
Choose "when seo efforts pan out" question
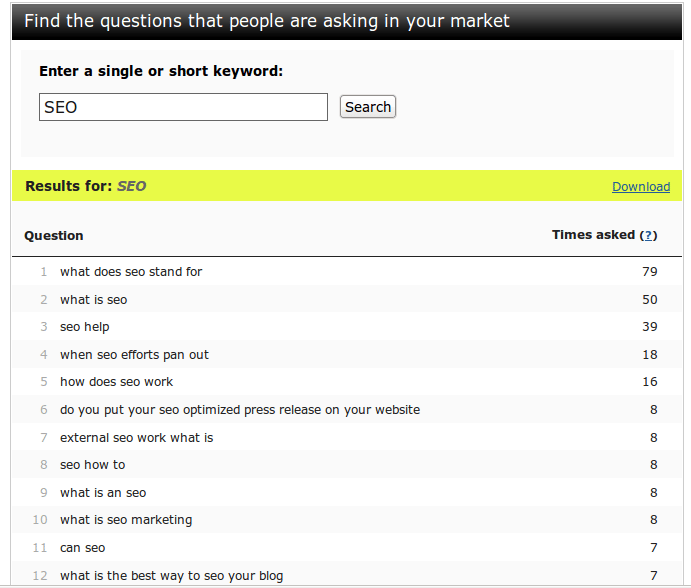click(x=134, y=355)
